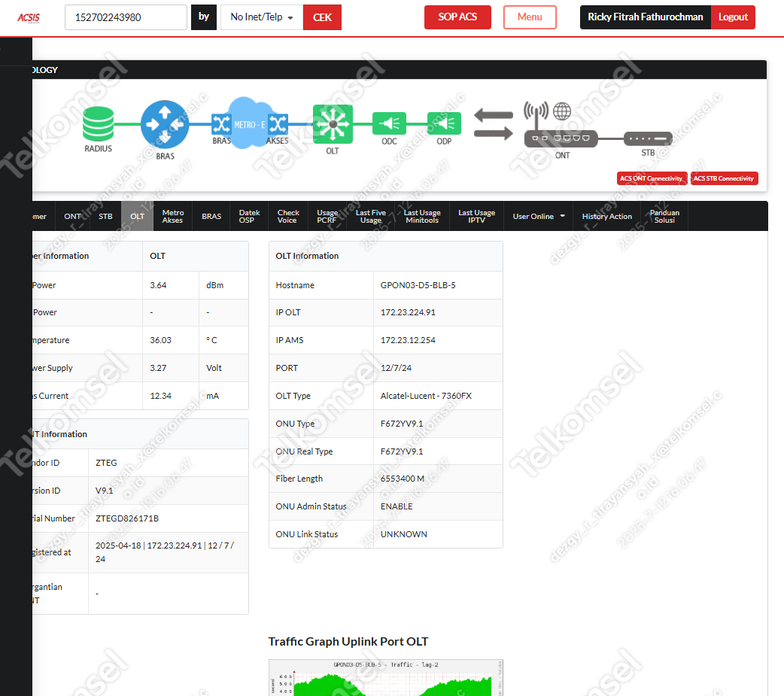784x696 pixels.
Task: Click the red CEK button
Action: [322, 17]
